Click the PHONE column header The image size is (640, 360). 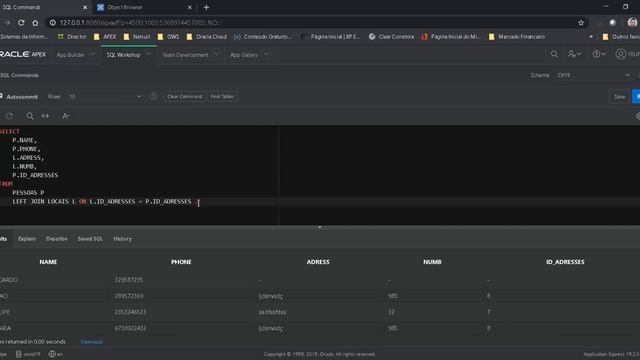pyautogui.click(x=181, y=262)
